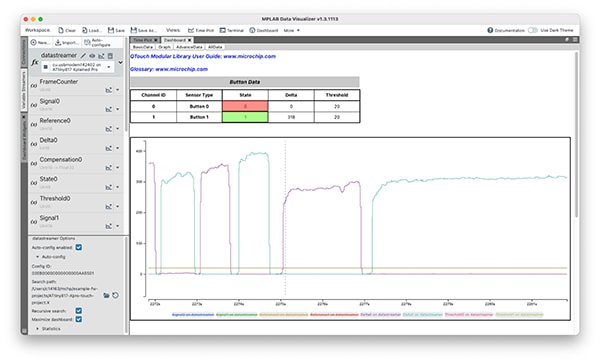Browse search path with folder icon
The width and height of the screenshot is (600, 362).
(x=106, y=295)
